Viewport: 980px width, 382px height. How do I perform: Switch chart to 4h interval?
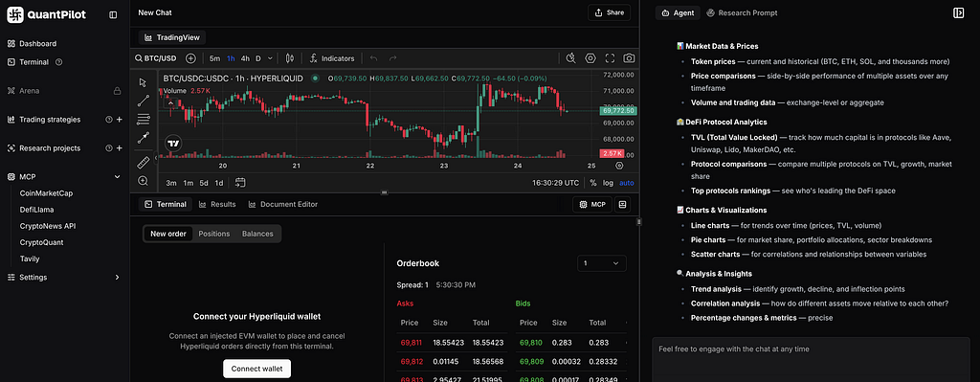245,58
